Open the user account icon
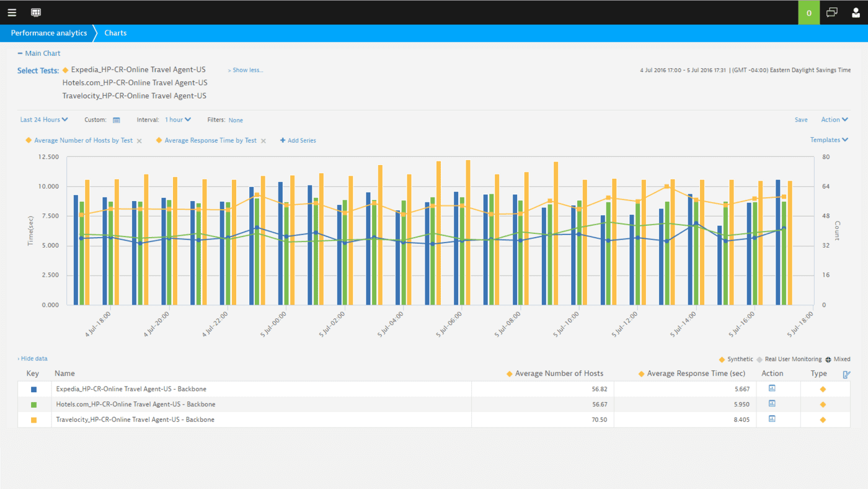The height and width of the screenshot is (489, 868). pos(856,12)
